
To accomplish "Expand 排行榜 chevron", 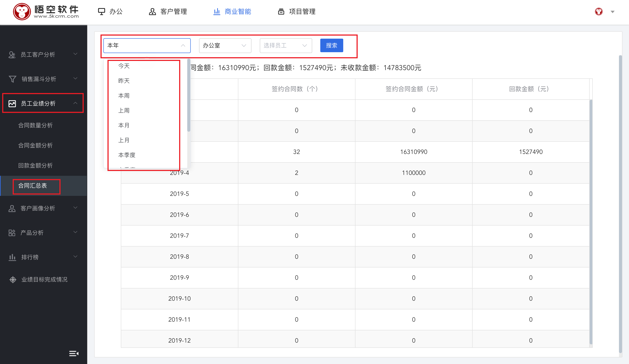I will [x=75, y=257].
